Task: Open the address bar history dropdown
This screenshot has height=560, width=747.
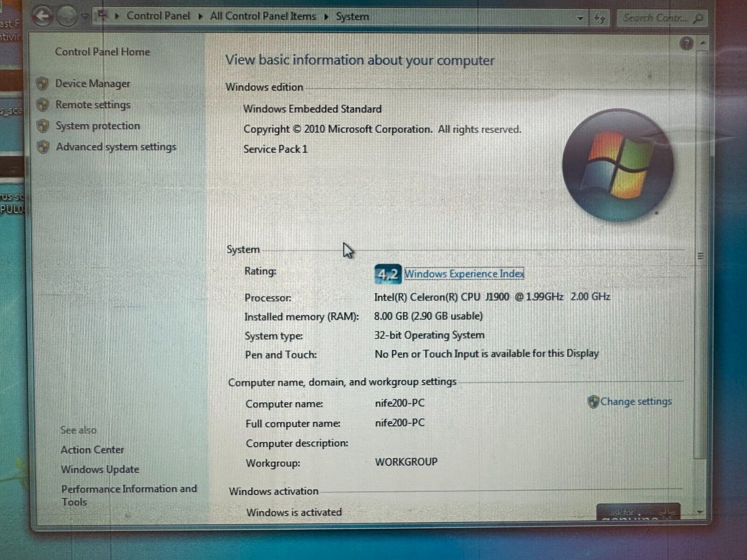Action: (x=580, y=19)
